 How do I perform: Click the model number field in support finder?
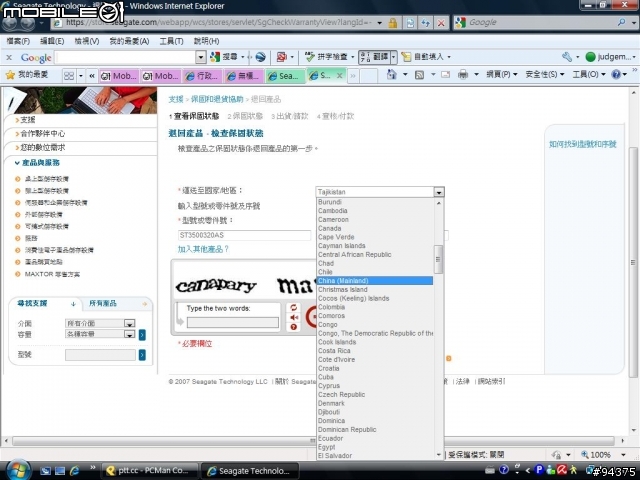[x=100, y=355]
